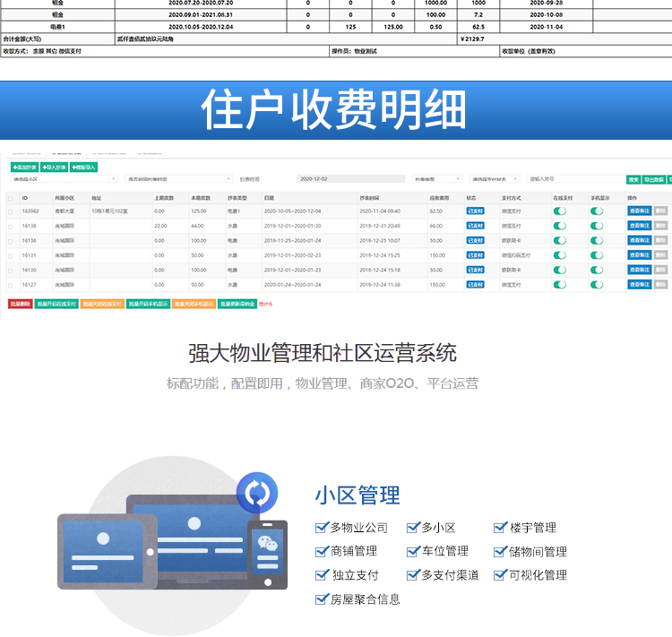Expand the second filter dropdown beside community selector

pos(179,179)
